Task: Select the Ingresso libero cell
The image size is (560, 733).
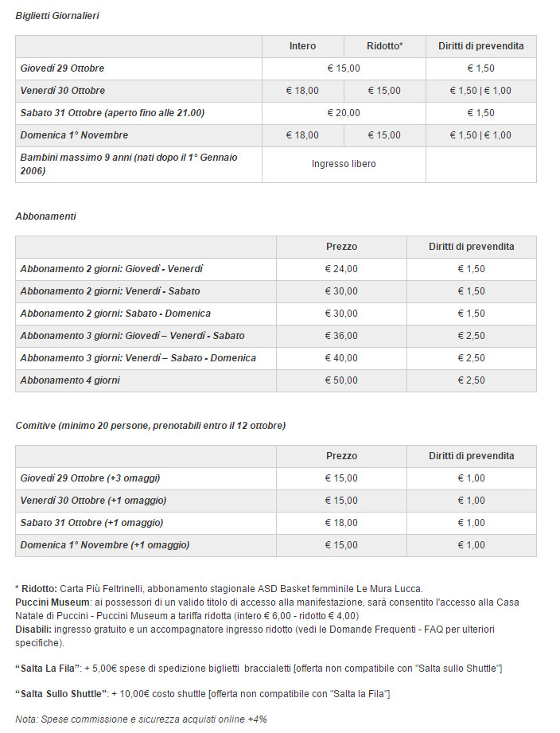Action: coord(344,164)
